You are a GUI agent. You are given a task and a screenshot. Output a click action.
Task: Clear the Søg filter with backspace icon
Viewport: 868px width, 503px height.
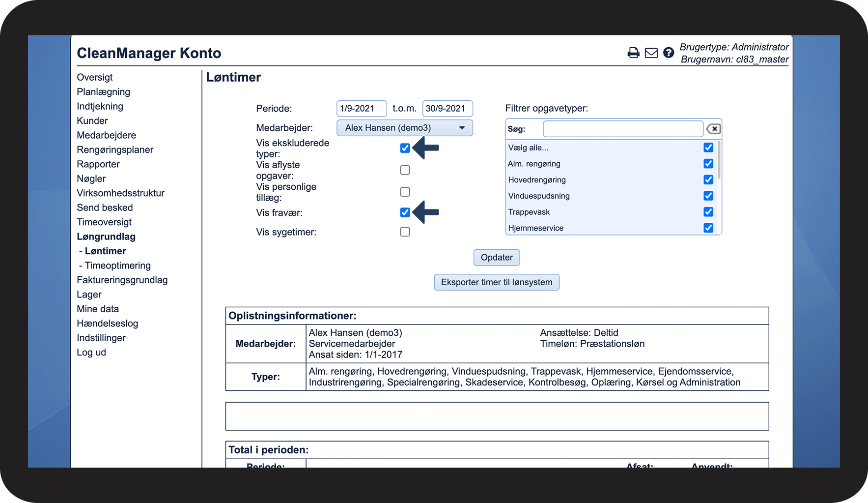pos(713,129)
